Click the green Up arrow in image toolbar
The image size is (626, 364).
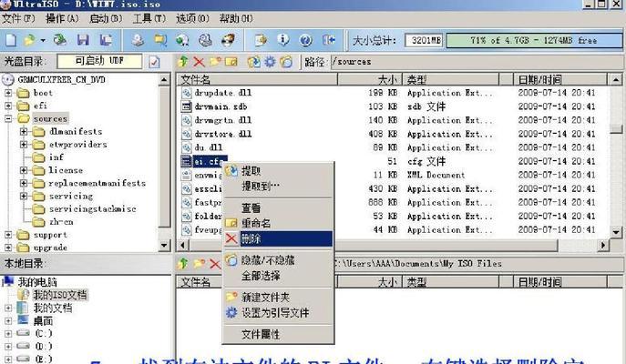pyautogui.click(x=183, y=61)
